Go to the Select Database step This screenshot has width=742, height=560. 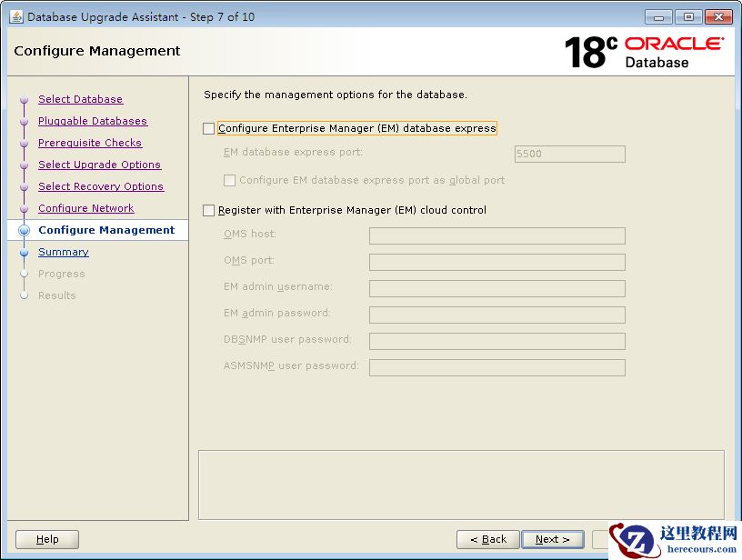coord(80,99)
